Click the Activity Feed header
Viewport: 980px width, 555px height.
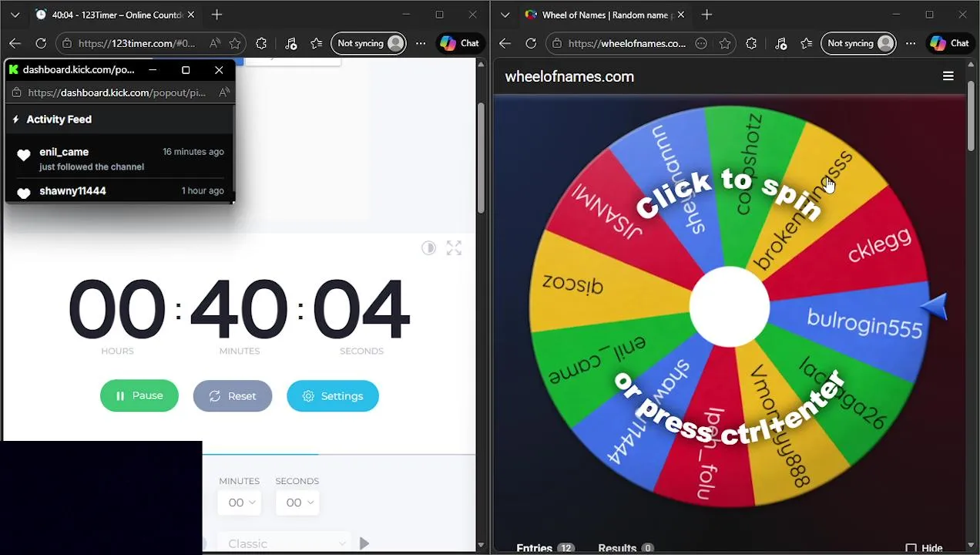click(x=59, y=119)
